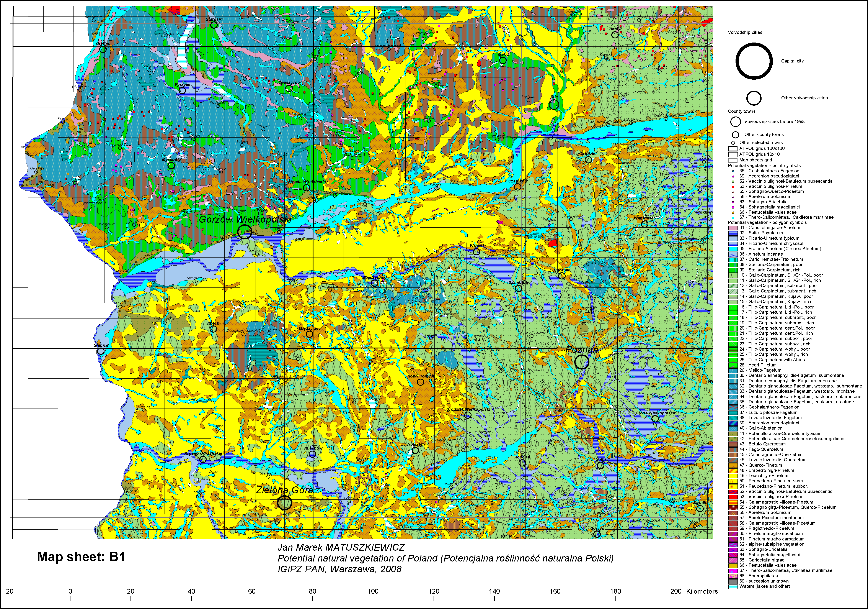Viewport: 868px width, 609px height.
Task: Pick the Waters (lakes and other) swatch
Action: [733, 587]
